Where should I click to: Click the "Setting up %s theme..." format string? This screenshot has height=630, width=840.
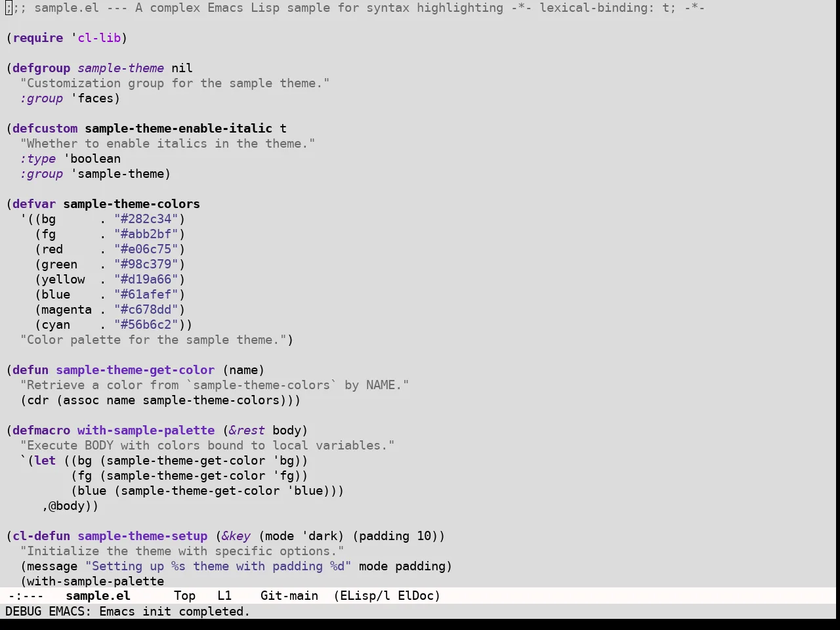click(x=219, y=566)
